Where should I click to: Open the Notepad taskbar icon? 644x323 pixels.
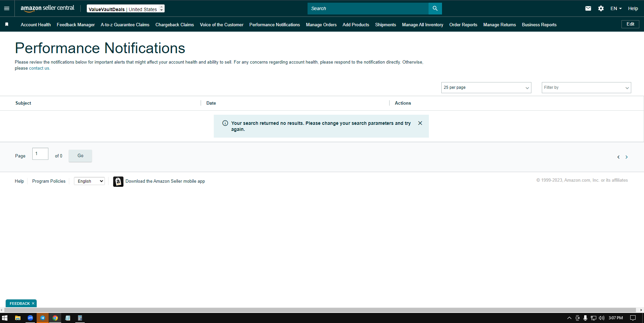(68, 318)
